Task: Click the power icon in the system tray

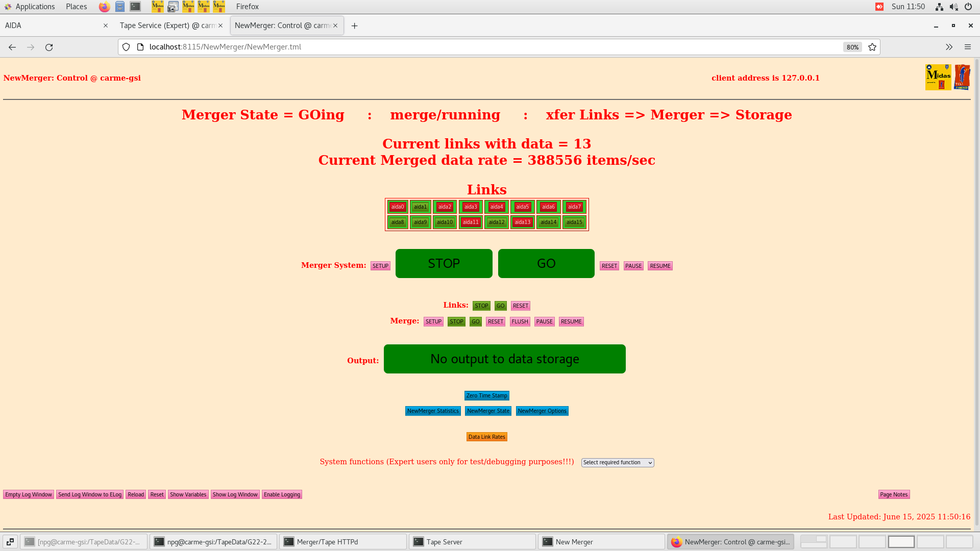Action: 969,7
